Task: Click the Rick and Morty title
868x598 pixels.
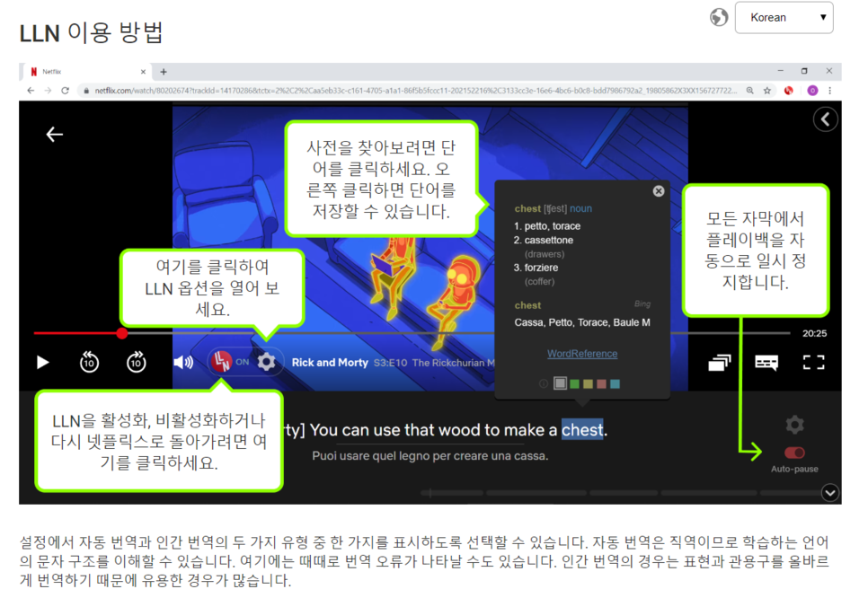Action: coord(330,363)
